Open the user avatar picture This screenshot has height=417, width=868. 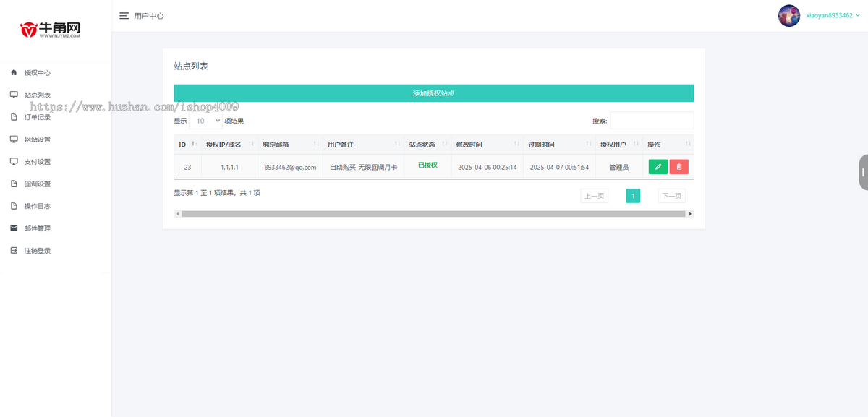point(788,16)
